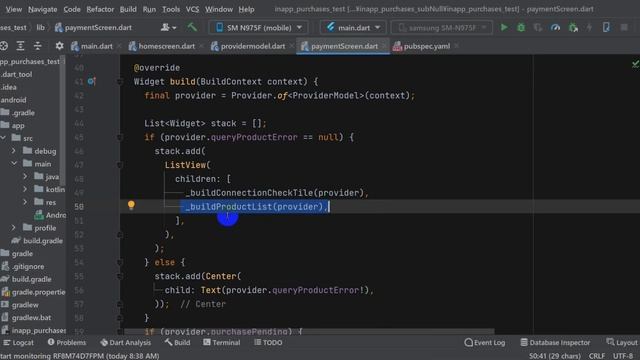Expand the java folder

(25, 176)
